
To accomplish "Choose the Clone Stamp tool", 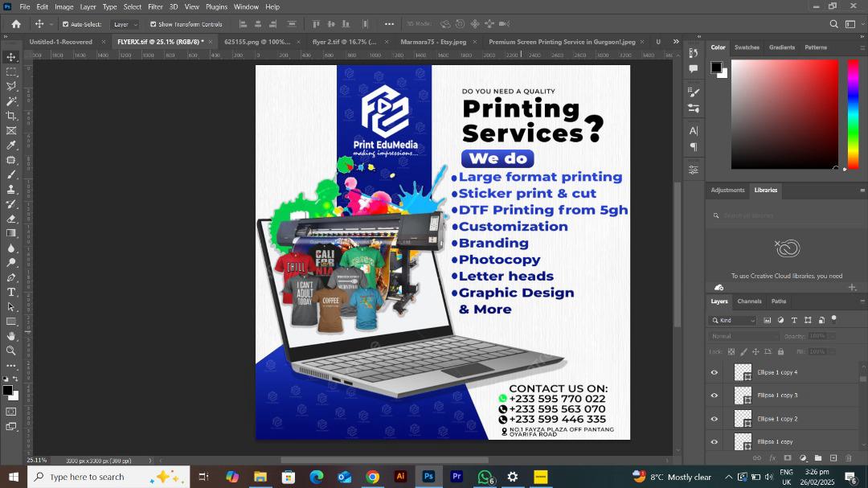I will click(11, 190).
